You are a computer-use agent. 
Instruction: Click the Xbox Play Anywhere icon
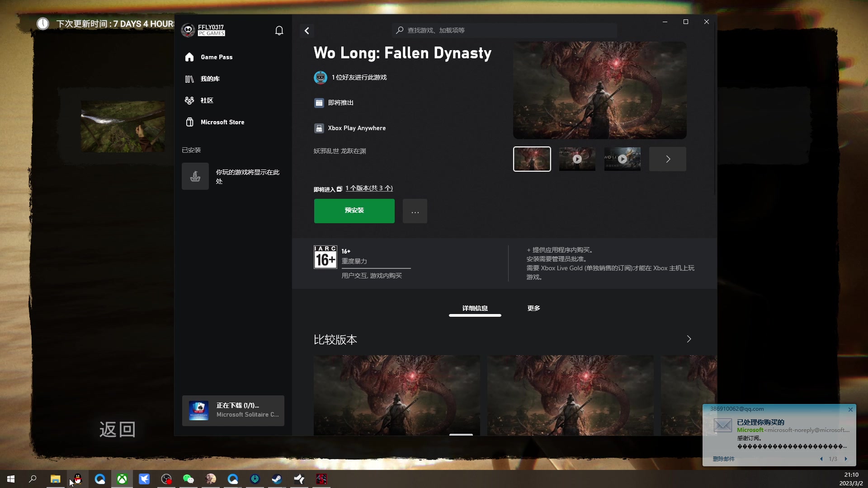point(319,128)
